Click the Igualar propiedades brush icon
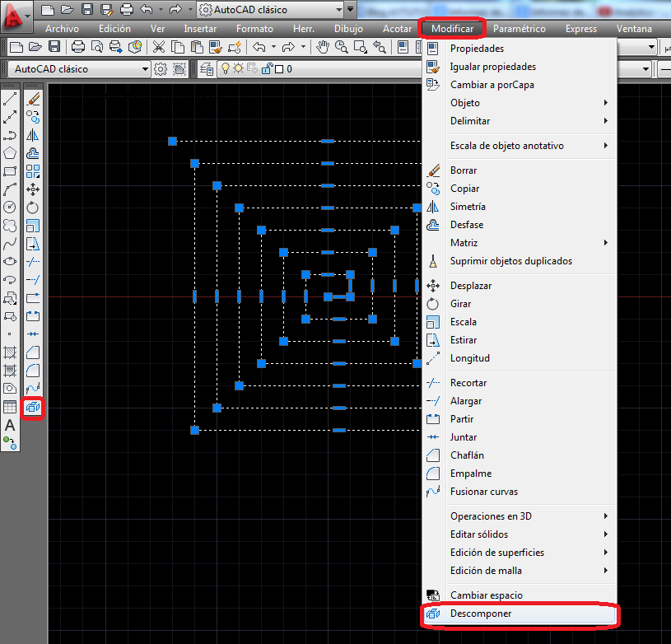The image size is (671, 644). (x=432, y=67)
